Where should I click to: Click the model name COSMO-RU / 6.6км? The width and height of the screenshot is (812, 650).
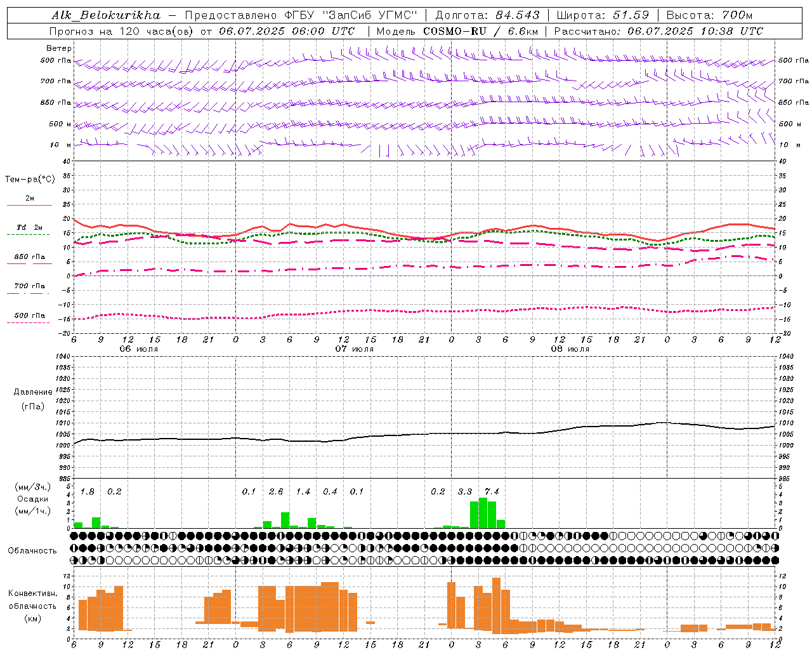tap(481, 31)
